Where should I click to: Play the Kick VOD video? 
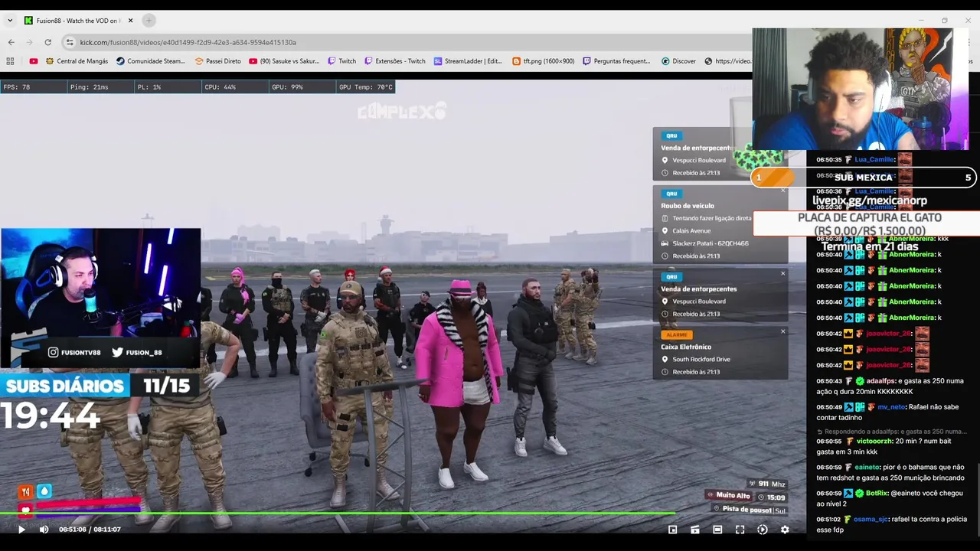[x=21, y=530]
